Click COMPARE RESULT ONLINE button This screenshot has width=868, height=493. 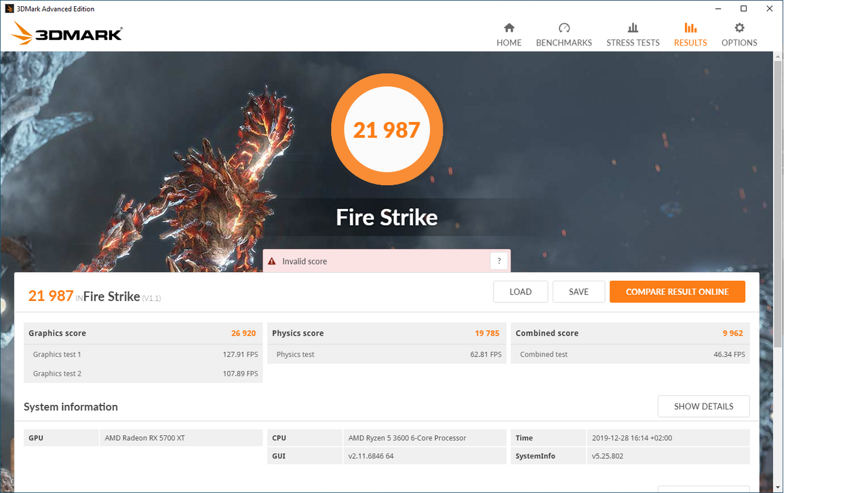677,292
